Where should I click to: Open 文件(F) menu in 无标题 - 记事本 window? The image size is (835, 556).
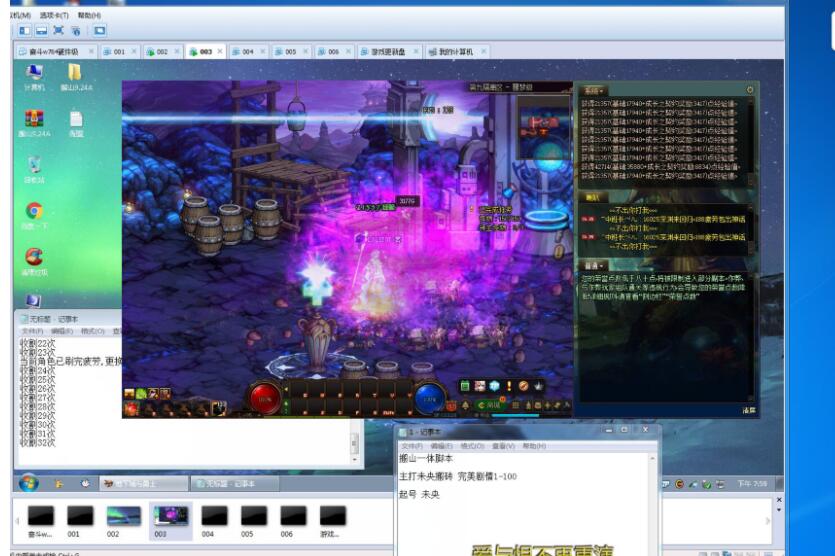point(32,331)
